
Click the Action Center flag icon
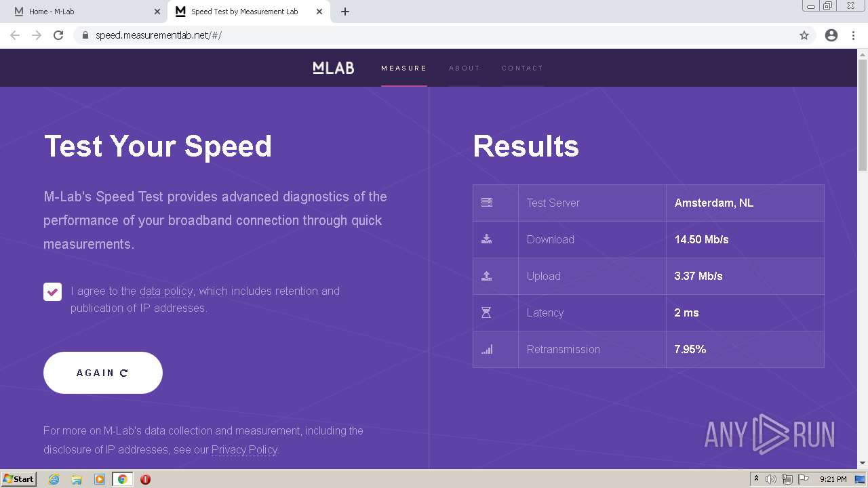(x=804, y=479)
